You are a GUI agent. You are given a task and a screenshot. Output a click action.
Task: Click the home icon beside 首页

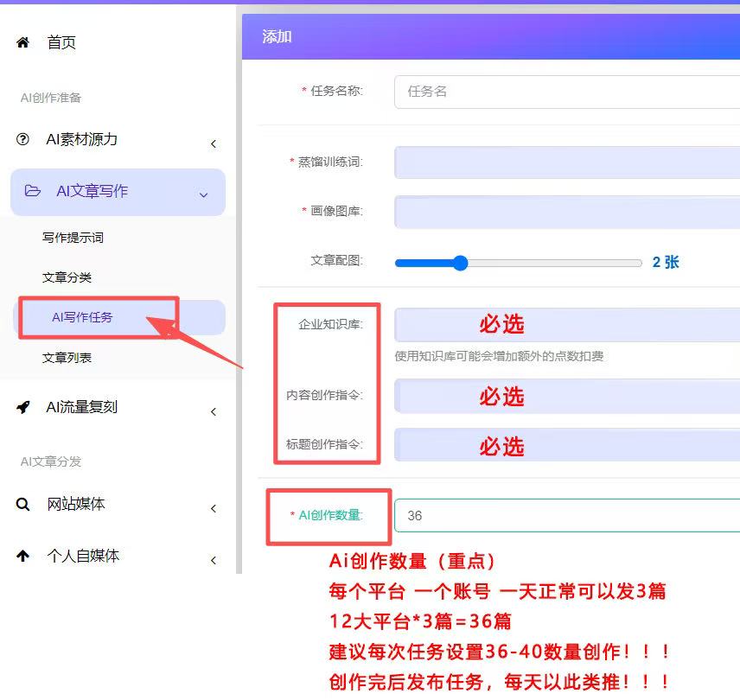(x=22, y=41)
